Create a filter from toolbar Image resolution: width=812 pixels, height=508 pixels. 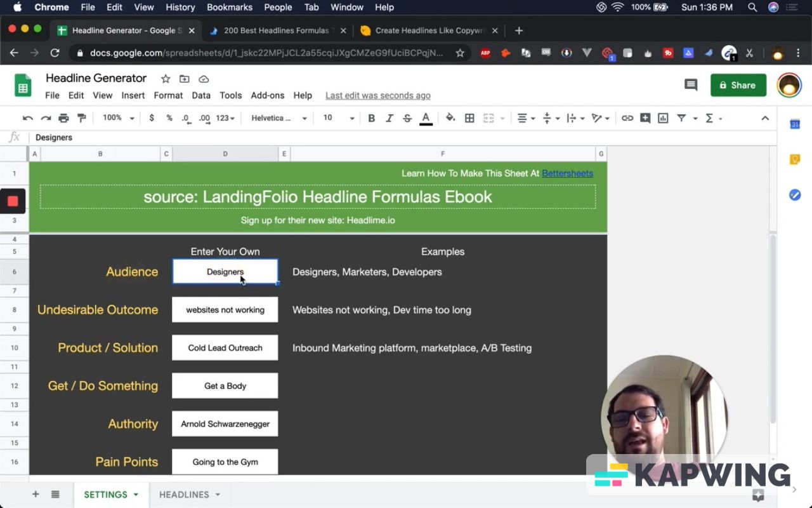681,118
